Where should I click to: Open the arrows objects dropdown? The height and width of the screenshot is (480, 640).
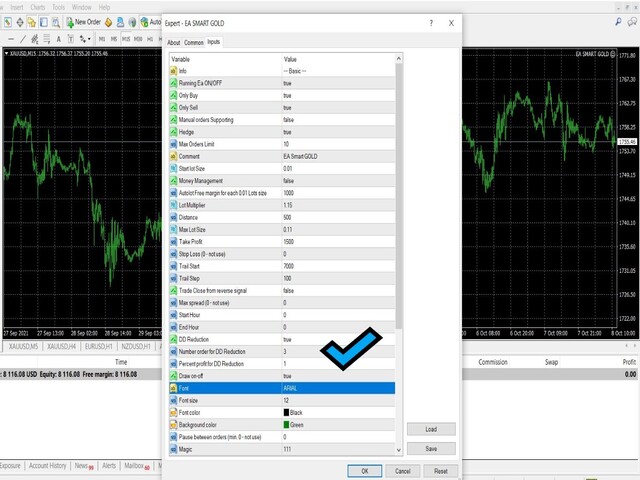tap(85, 39)
